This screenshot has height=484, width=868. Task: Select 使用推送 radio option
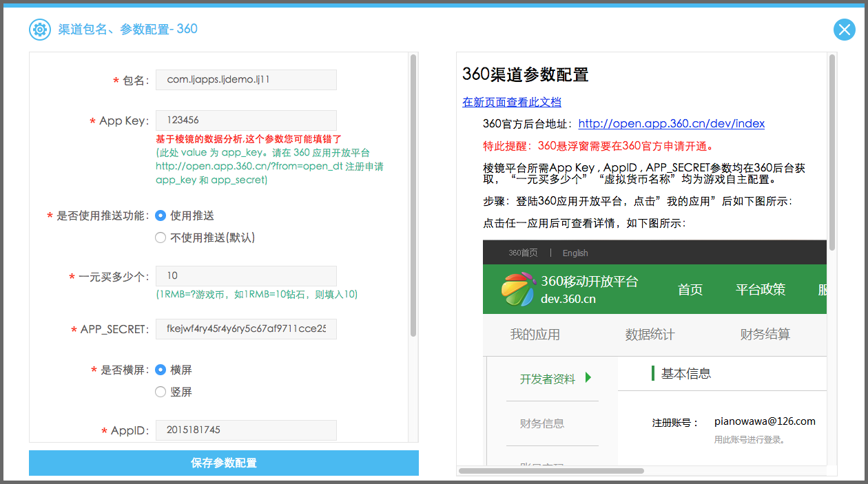161,215
